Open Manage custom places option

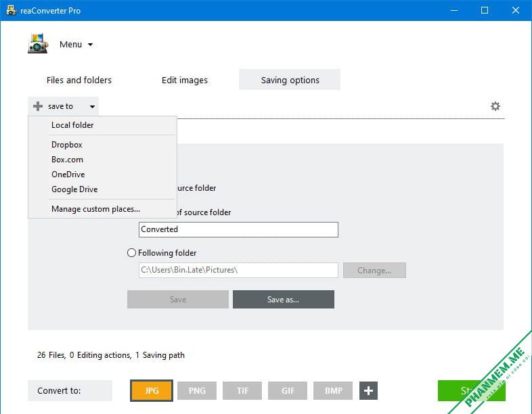[102, 209]
